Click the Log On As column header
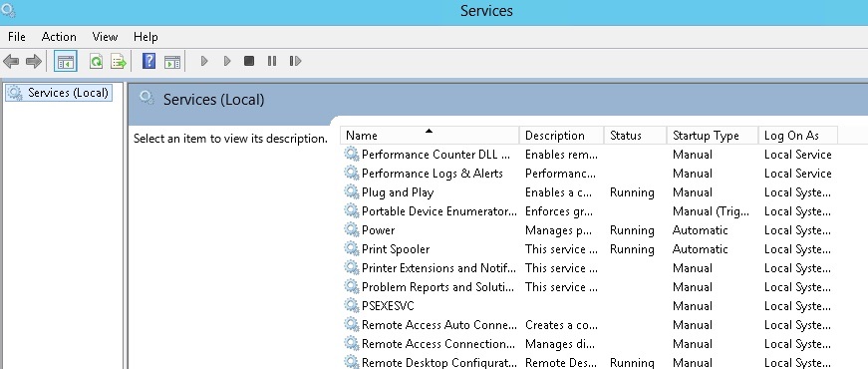 pyautogui.click(x=797, y=136)
